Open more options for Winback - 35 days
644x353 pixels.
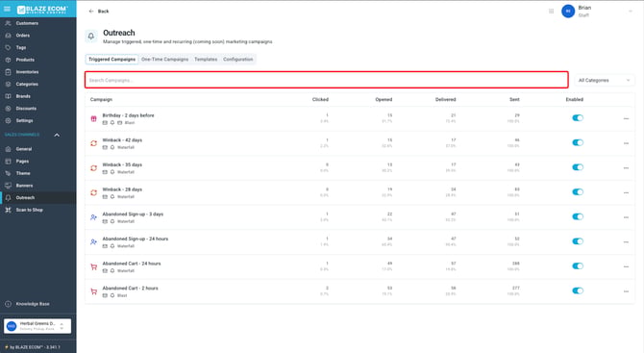[626, 168]
